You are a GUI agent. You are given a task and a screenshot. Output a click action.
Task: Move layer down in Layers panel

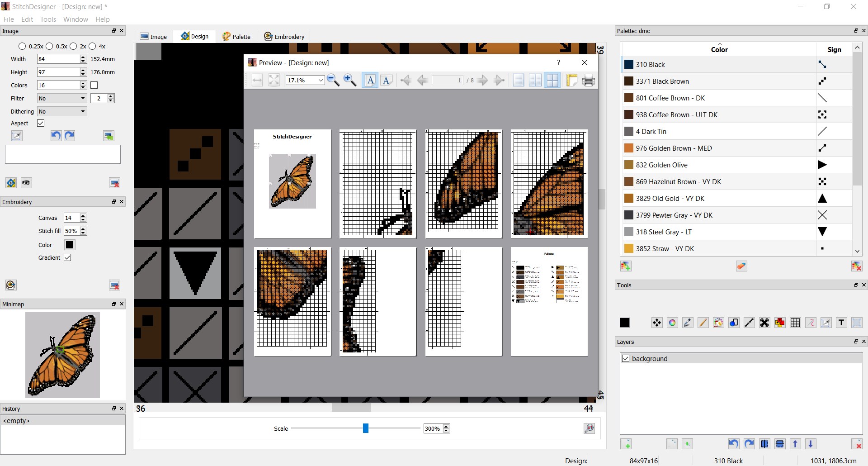click(x=811, y=444)
